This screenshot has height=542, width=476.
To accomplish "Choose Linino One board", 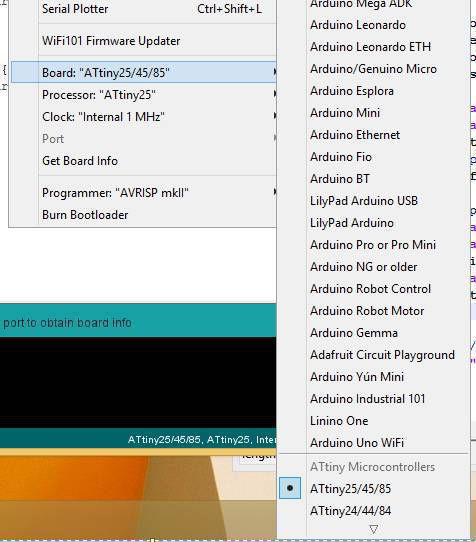I will point(373,421).
